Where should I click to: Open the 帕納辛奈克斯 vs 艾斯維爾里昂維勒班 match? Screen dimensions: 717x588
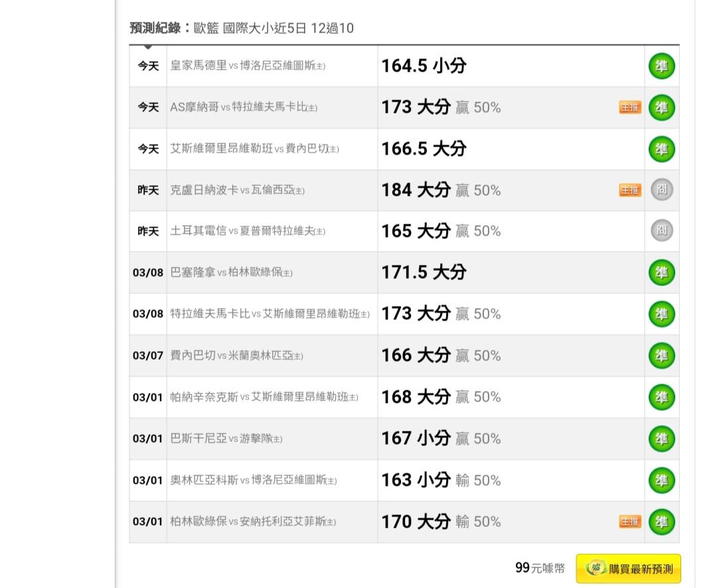tap(264, 398)
